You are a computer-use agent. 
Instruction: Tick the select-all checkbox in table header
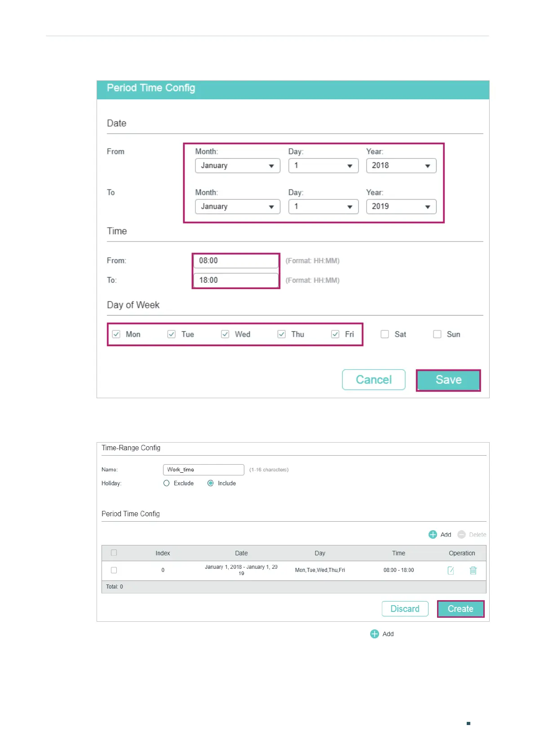point(114,553)
